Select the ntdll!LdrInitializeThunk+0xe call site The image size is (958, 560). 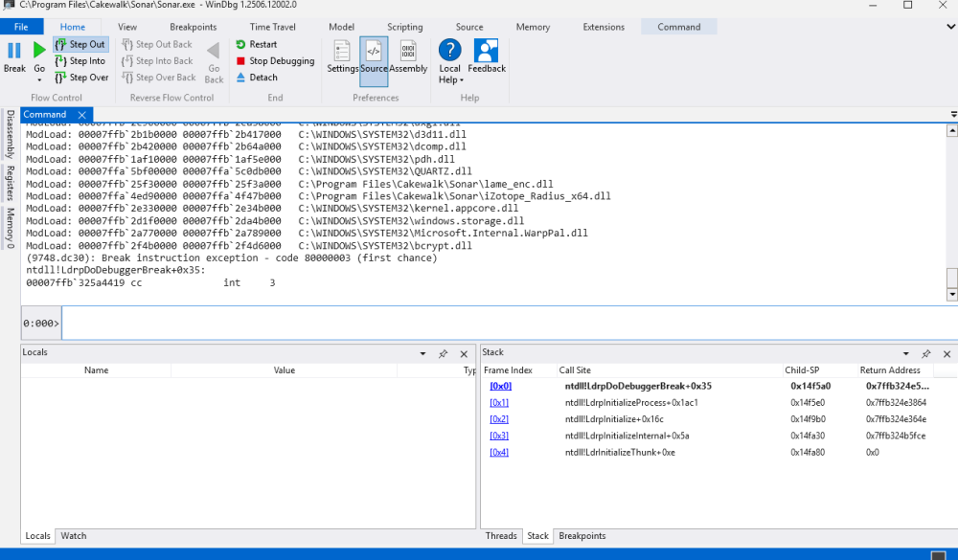pyautogui.click(x=620, y=452)
